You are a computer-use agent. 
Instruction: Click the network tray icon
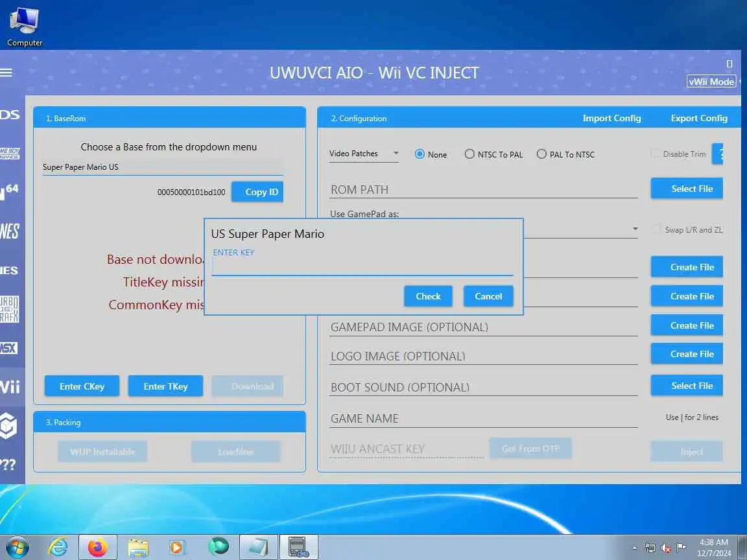[650, 548]
